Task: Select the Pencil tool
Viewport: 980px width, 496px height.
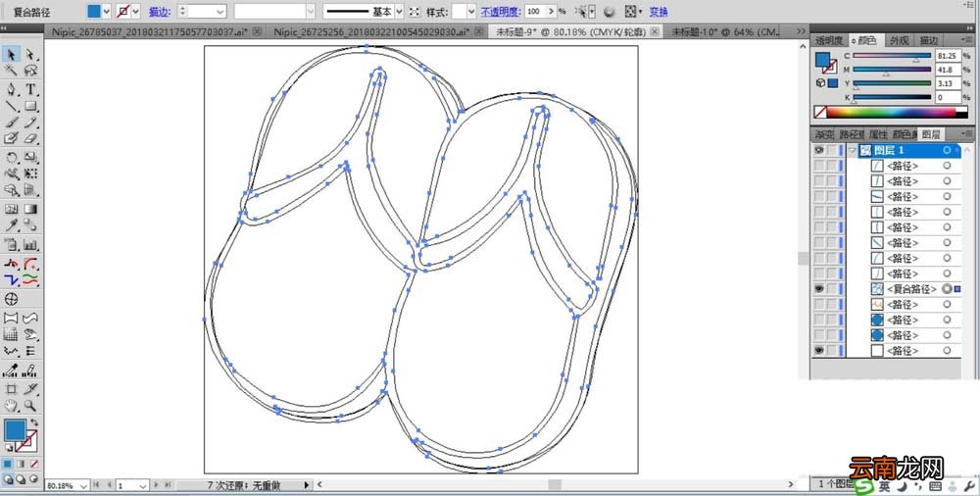Action: 30,123
